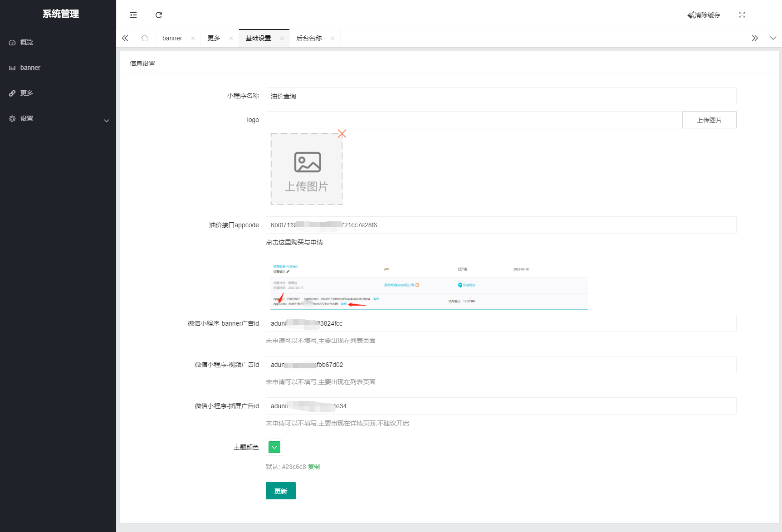This screenshot has width=782, height=532.
Task: Close the 基础设置 tab
Action: pyautogui.click(x=282, y=38)
